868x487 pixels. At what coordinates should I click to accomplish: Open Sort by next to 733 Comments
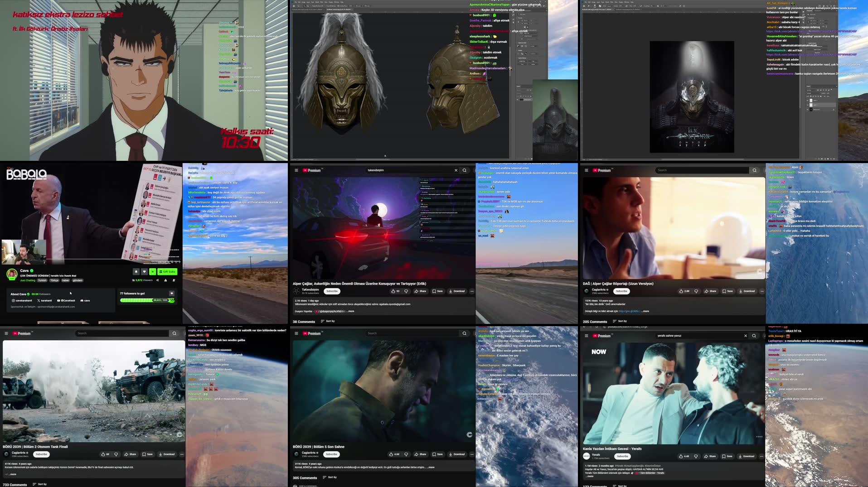[39, 484]
